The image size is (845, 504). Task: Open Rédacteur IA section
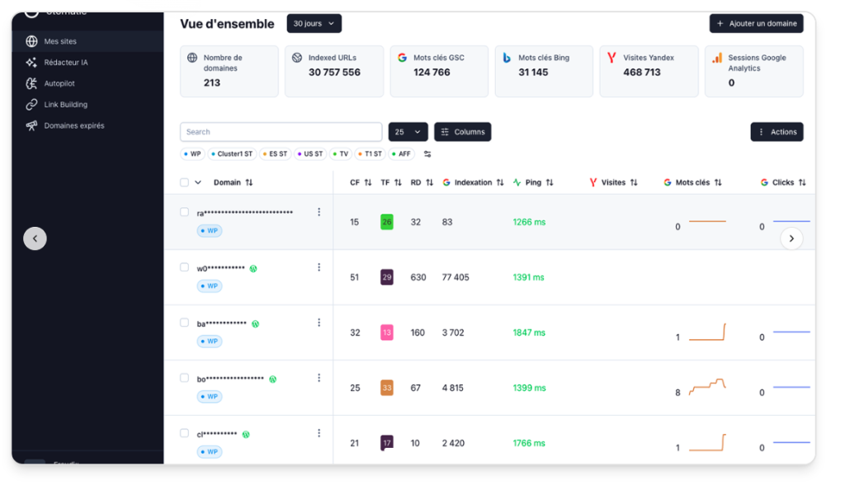point(66,63)
